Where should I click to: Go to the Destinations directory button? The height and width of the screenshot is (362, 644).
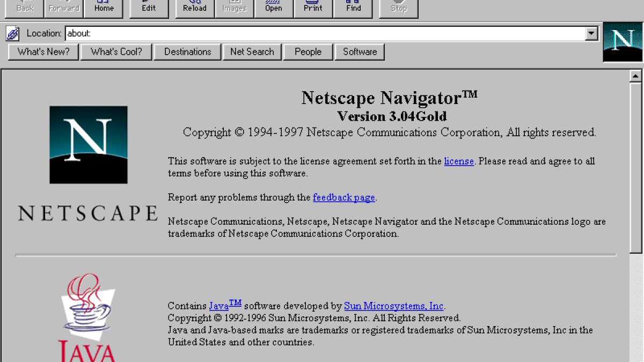pos(187,52)
